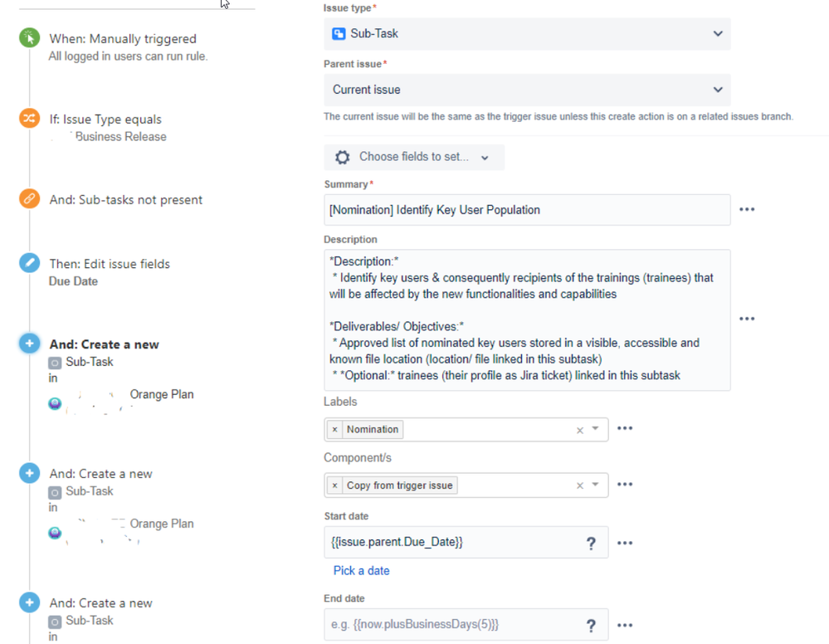Remove the Copy from trigger issue tag
This screenshot has height=644, width=829.
coord(334,485)
